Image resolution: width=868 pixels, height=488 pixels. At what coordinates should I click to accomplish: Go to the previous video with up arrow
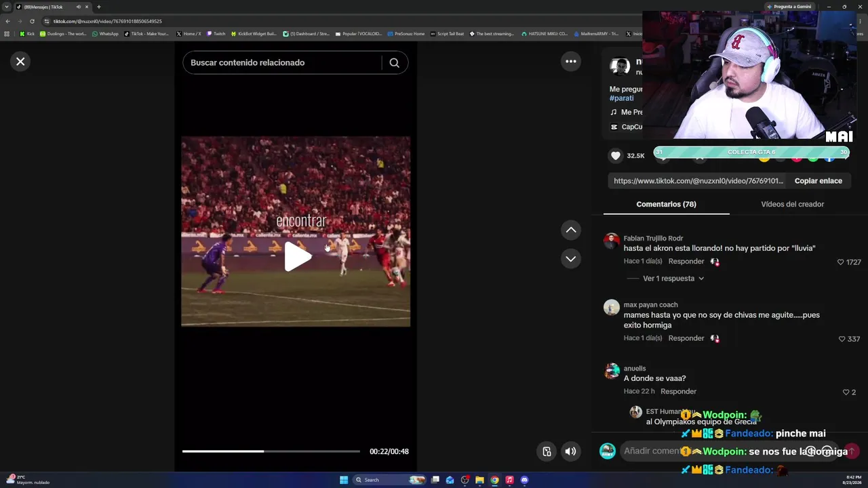coord(571,230)
